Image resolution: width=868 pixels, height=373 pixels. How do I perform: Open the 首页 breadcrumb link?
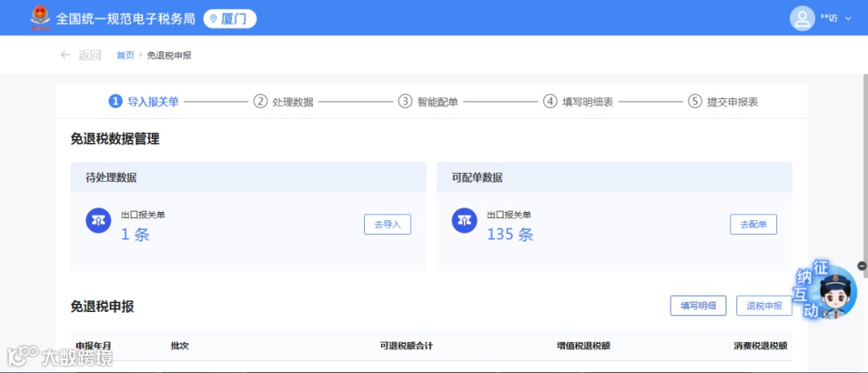pyautogui.click(x=125, y=55)
